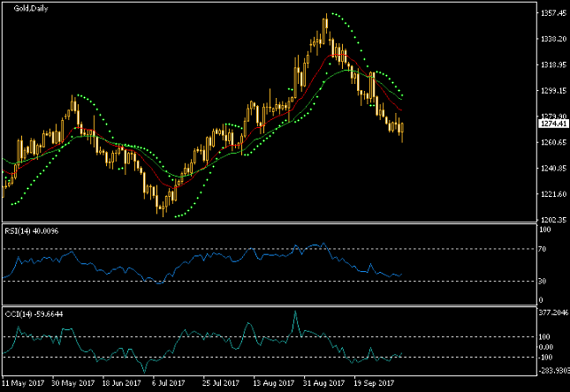This screenshot has width=570, height=392.
Task: Click the RSI 70 level label
Action: click(543, 249)
